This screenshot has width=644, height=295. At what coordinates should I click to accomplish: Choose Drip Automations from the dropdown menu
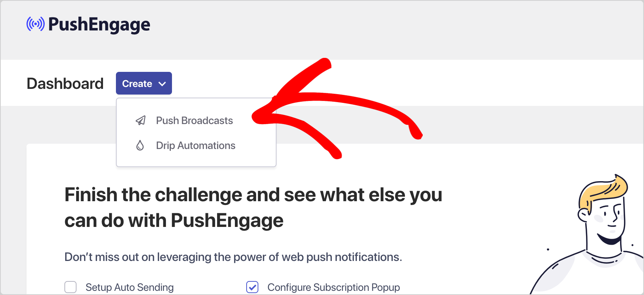tap(195, 145)
